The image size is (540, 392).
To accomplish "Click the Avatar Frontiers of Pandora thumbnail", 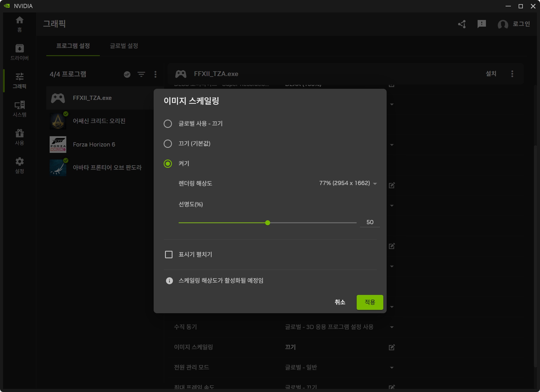I will point(58,168).
